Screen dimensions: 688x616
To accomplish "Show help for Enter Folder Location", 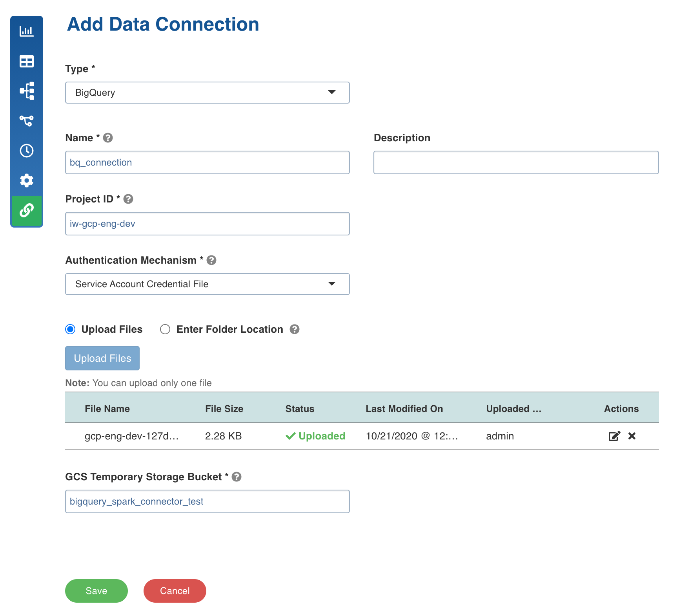I will [x=295, y=329].
